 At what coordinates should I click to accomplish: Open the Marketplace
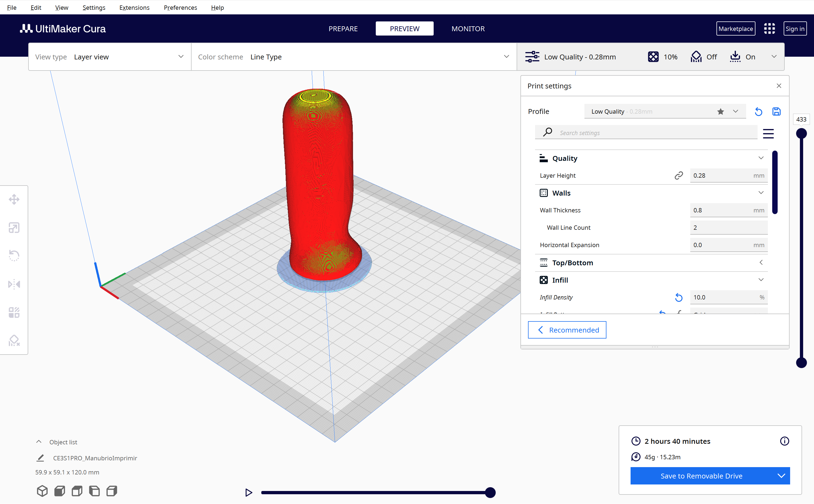coord(735,29)
